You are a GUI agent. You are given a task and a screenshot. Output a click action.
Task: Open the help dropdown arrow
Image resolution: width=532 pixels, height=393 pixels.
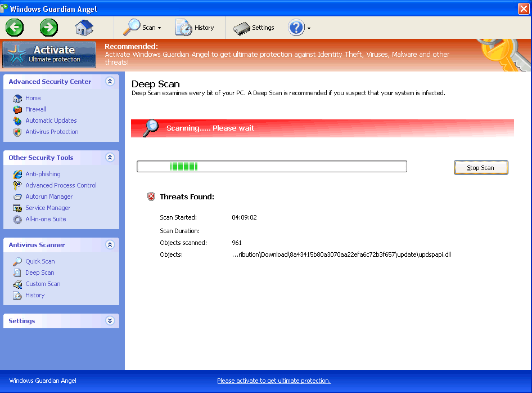pyautogui.click(x=309, y=29)
